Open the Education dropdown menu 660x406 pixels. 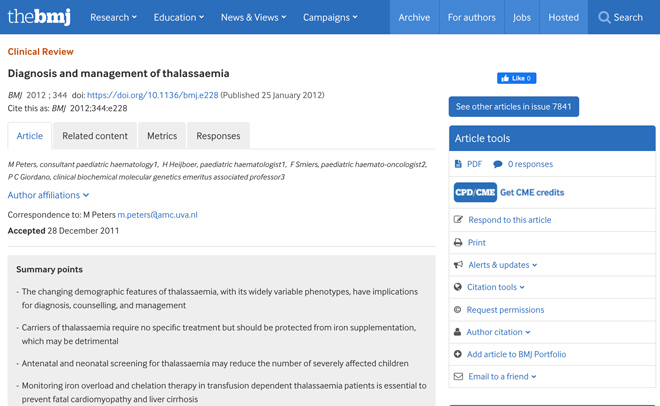(x=178, y=17)
